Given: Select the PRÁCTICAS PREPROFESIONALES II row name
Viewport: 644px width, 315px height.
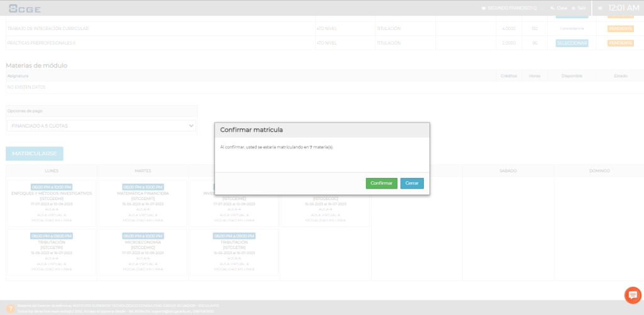Looking at the screenshot, I should tap(42, 43).
